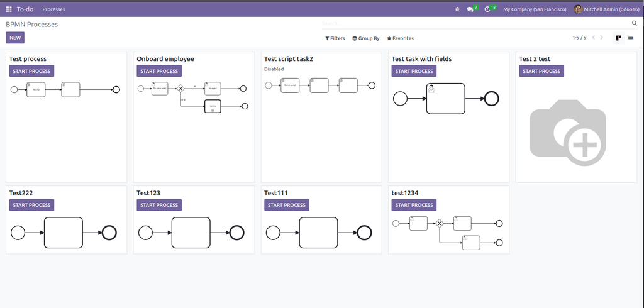Go to previous page arrow

[x=593, y=38]
